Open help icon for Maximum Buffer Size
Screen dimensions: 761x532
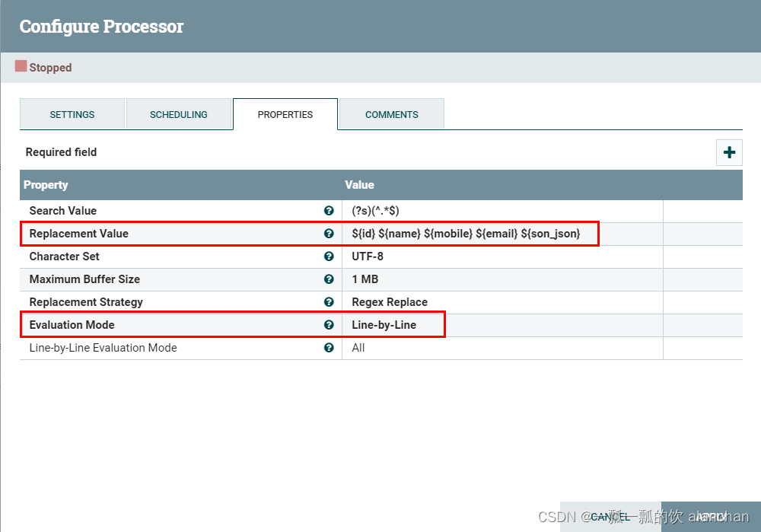tap(329, 279)
